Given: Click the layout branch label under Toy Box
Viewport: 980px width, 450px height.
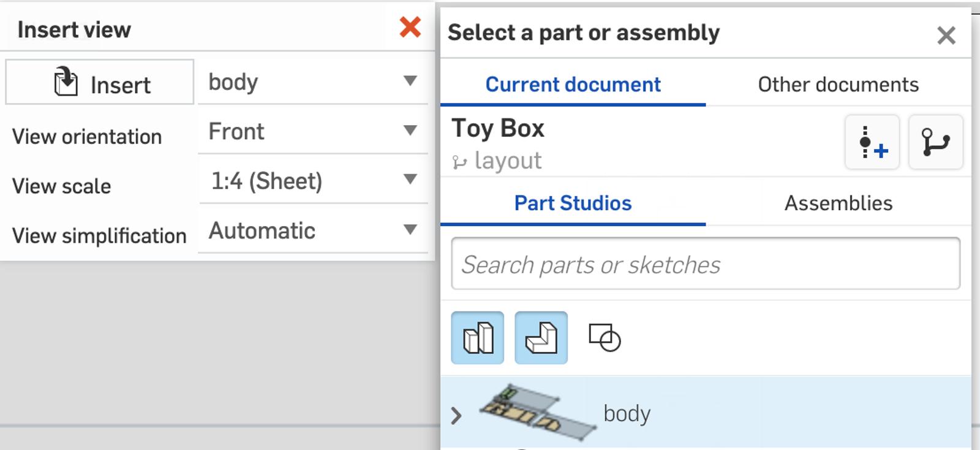Looking at the screenshot, I should click(x=507, y=161).
